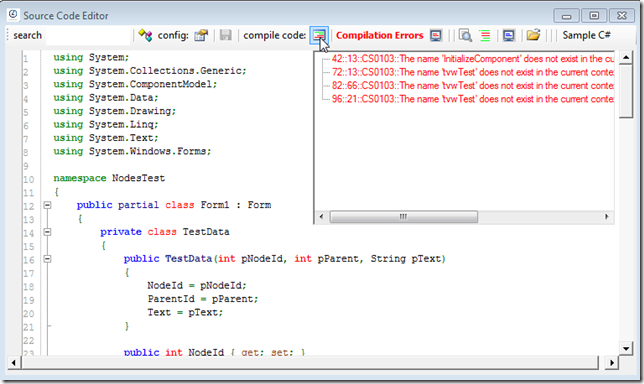This screenshot has height=384, width=644.
Task: Select Sample C# toolbar item
Action: [586, 35]
